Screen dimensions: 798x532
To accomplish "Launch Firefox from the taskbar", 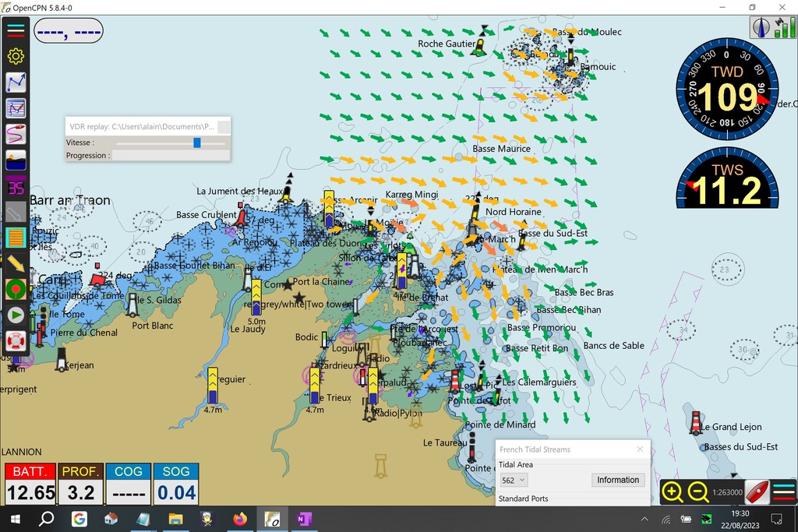I will pyautogui.click(x=240, y=519).
